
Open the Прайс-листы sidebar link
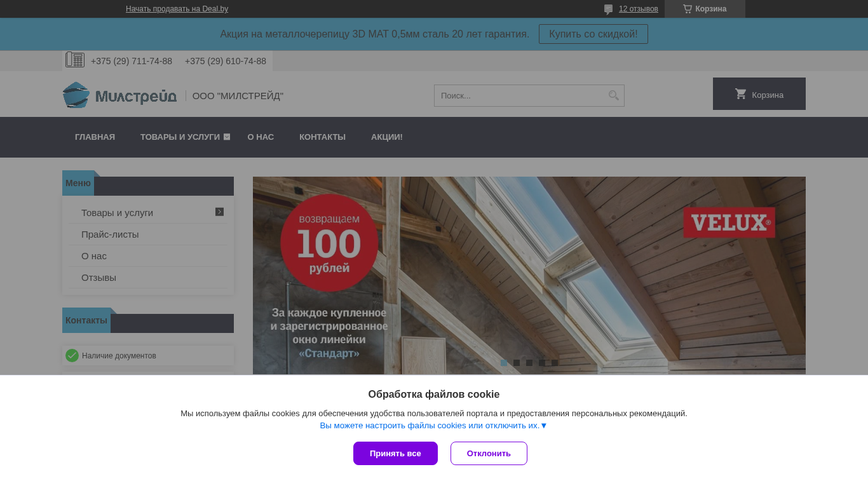[x=110, y=234]
